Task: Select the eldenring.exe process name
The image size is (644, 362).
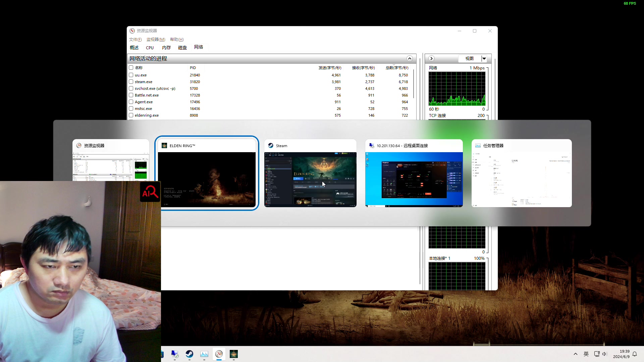Action: 147,115
